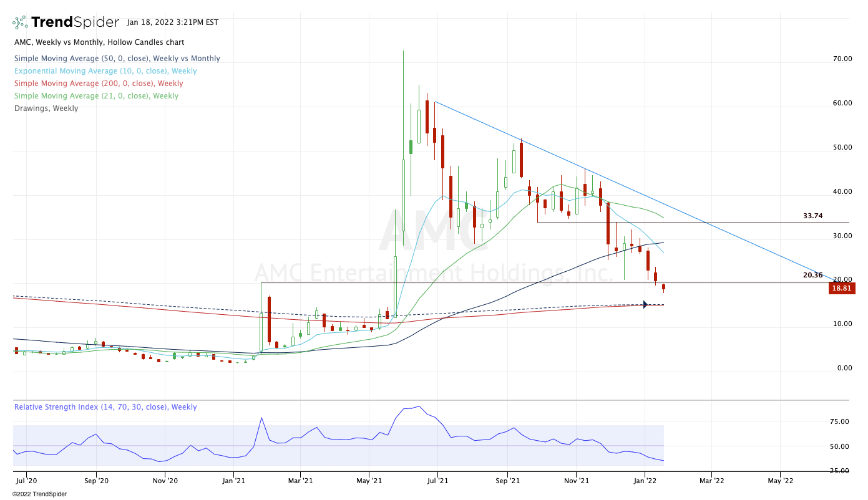Click the TrendSpider spider logo icon
The image size is (868, 500).
click(x=20, y=22)
